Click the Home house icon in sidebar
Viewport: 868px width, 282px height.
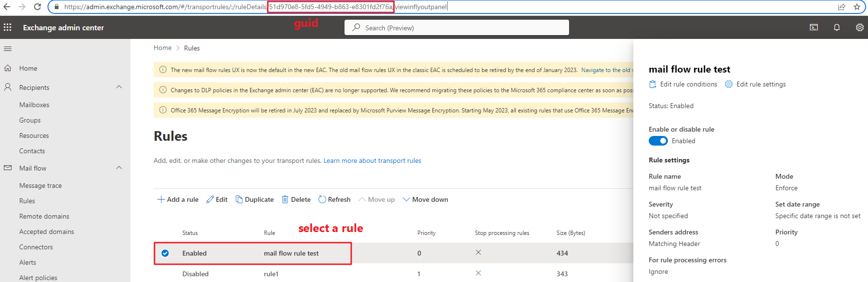point(8,68)
